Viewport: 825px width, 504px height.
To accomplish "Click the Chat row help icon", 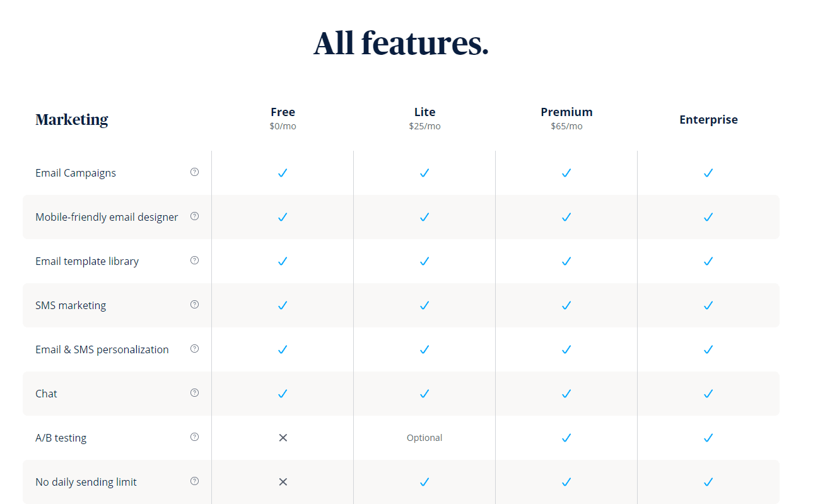I will (x=194, y=393).
